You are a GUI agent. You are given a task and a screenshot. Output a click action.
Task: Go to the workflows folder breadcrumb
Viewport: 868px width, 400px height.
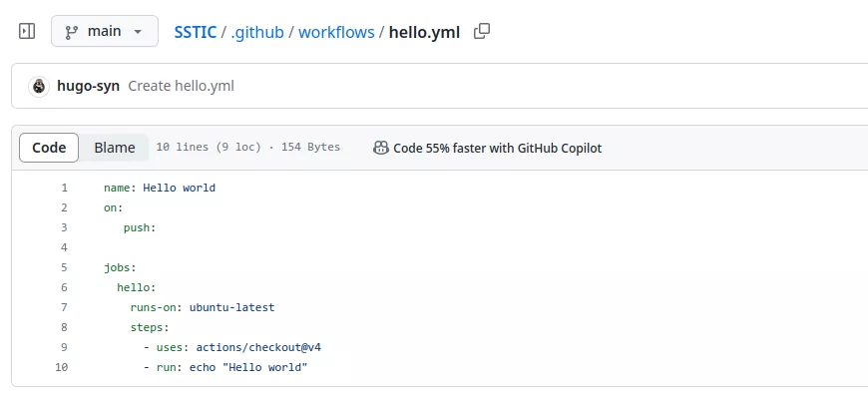[x=340, y=31]
